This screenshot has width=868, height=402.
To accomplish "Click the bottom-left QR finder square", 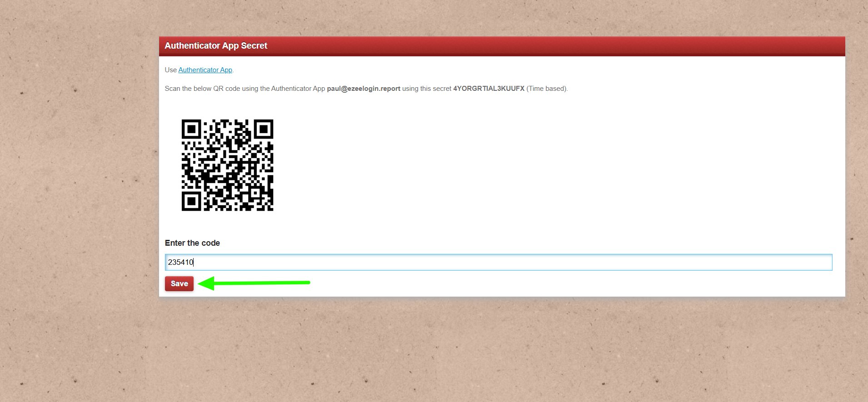I will [191, 201].
